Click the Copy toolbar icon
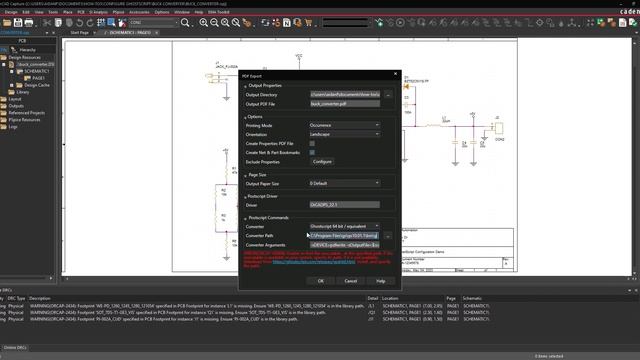 tap(58, 22)
